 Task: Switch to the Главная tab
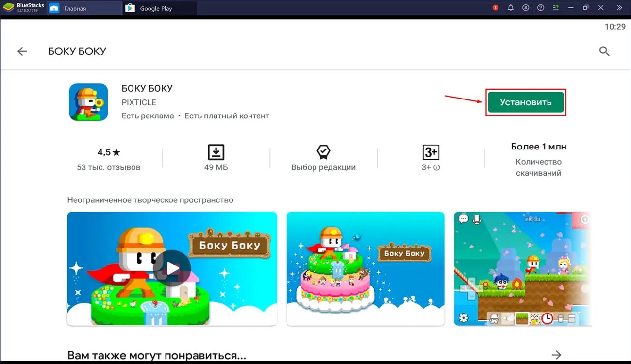click(84, 8)
